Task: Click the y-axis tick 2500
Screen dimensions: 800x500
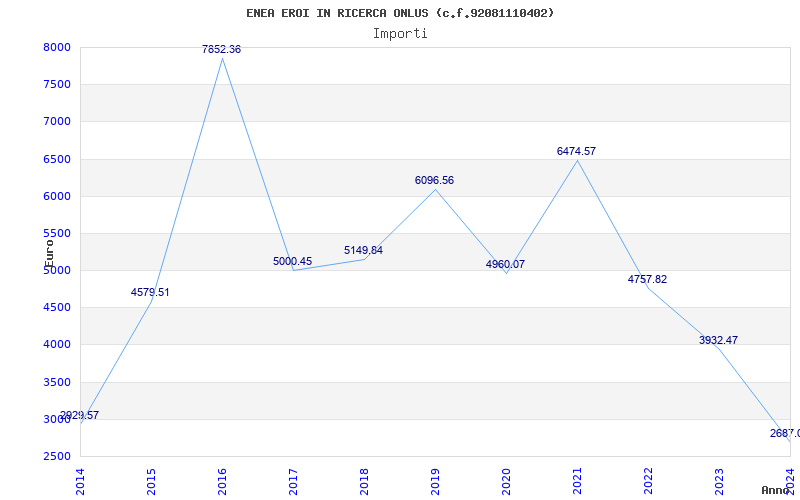Action: click(57, 457)
